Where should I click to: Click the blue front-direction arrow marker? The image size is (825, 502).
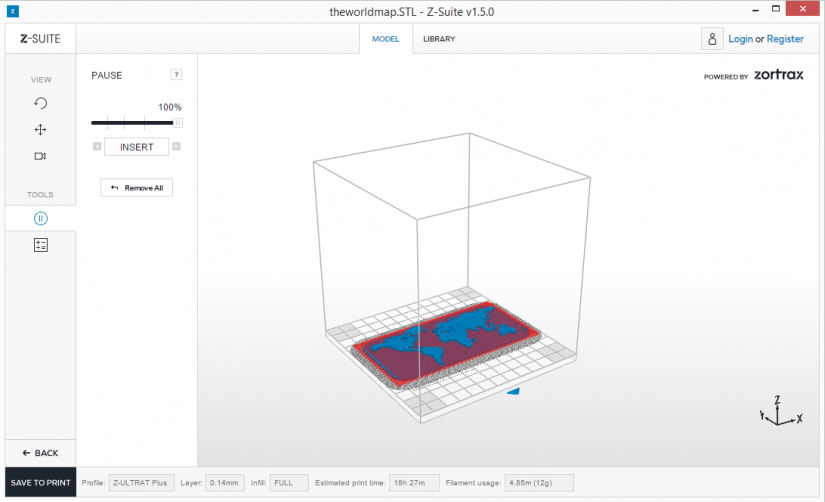(x=513, y=391)
